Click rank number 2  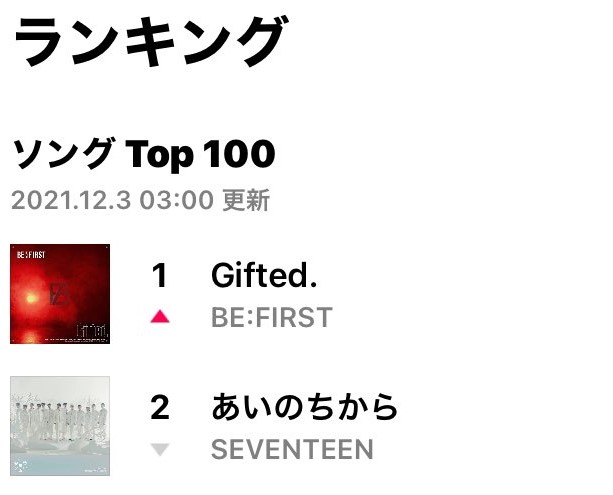click(160, 407)
